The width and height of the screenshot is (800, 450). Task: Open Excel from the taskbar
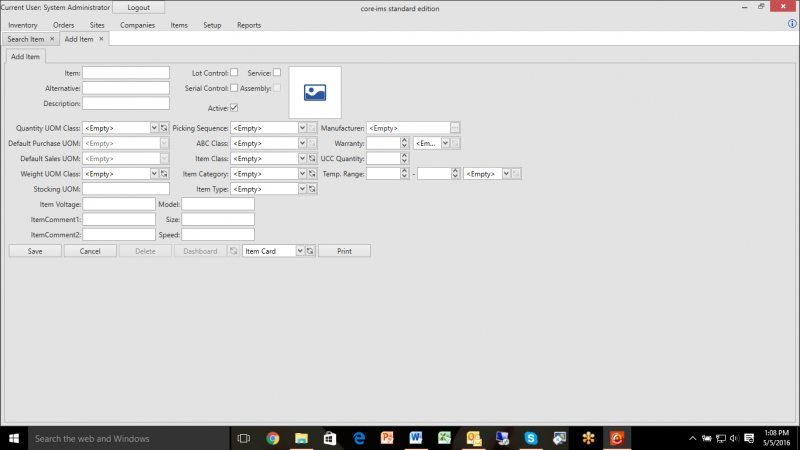[445, 438]
